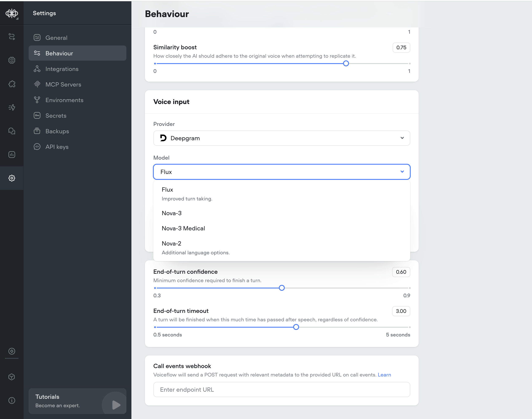
Task: Open the analytics chart icon
Action: pyautogui.click(x=12, y=155)
